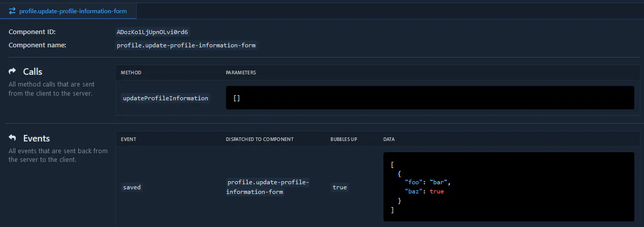Screen dimensions: 644x227
Task: Click the "foo": "bar" line in the data
Action: click(x=428, y=182)
